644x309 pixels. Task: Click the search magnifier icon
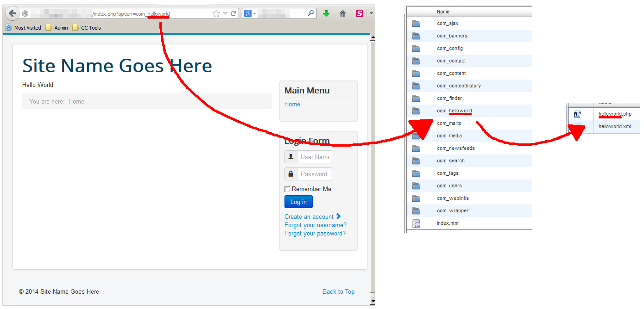pos(310,13)
